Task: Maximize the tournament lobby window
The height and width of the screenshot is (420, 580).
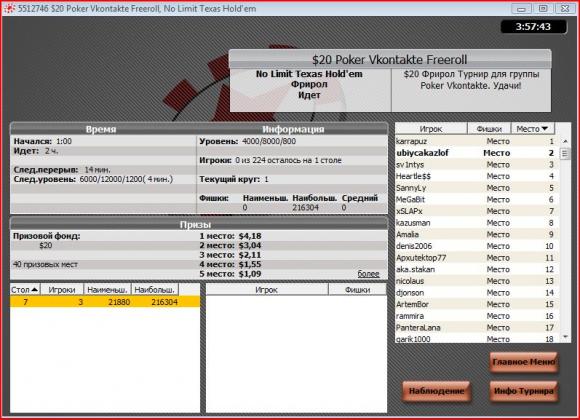Action: click(543, 9)
